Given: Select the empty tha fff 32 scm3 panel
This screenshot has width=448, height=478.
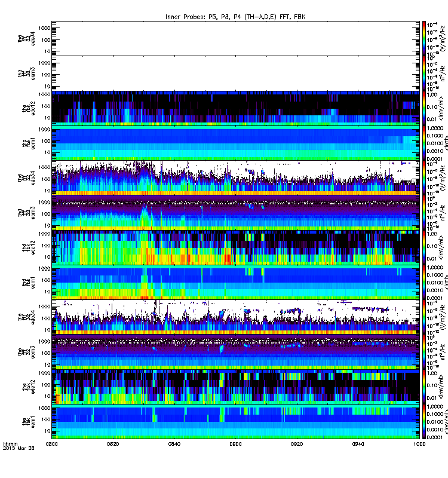Looking at the screenshot, I should pyautogui.click(x=235, y=73).
